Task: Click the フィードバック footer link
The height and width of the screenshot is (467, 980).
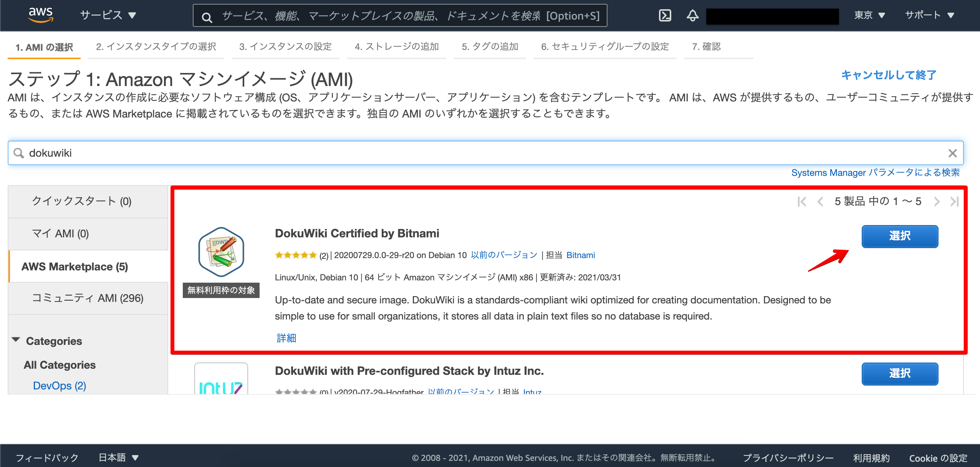Action: click(47, 457)
